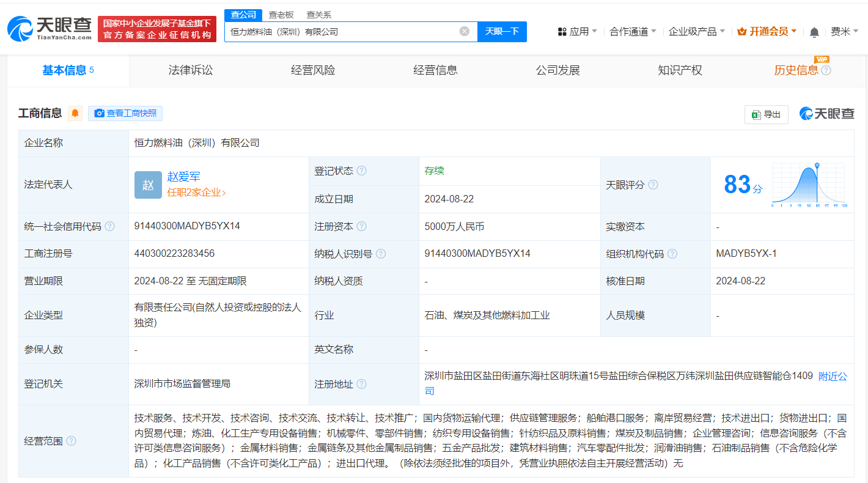The image size is (868, 483).
Task: Click inside the company name search field
Action: (x=348, y=31)
